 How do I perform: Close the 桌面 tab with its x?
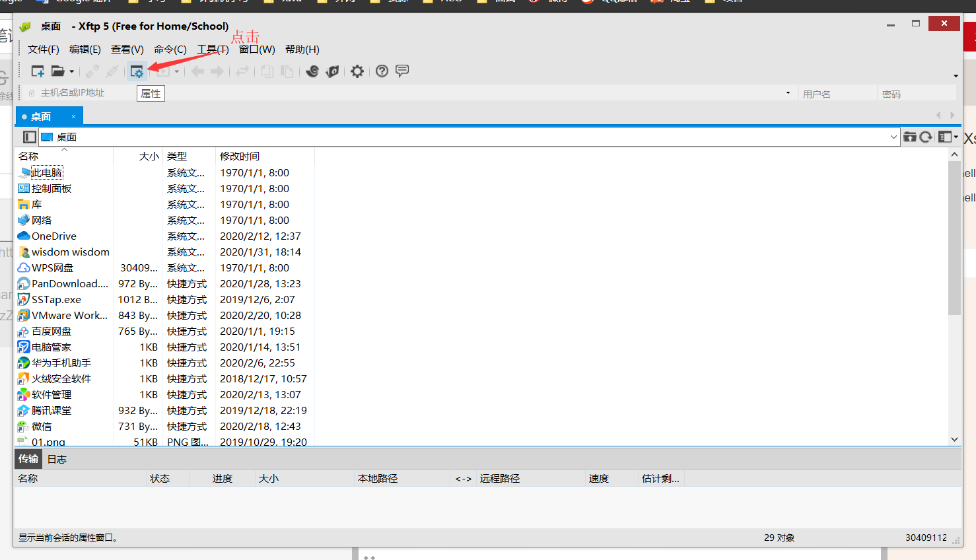click(73, 117)
